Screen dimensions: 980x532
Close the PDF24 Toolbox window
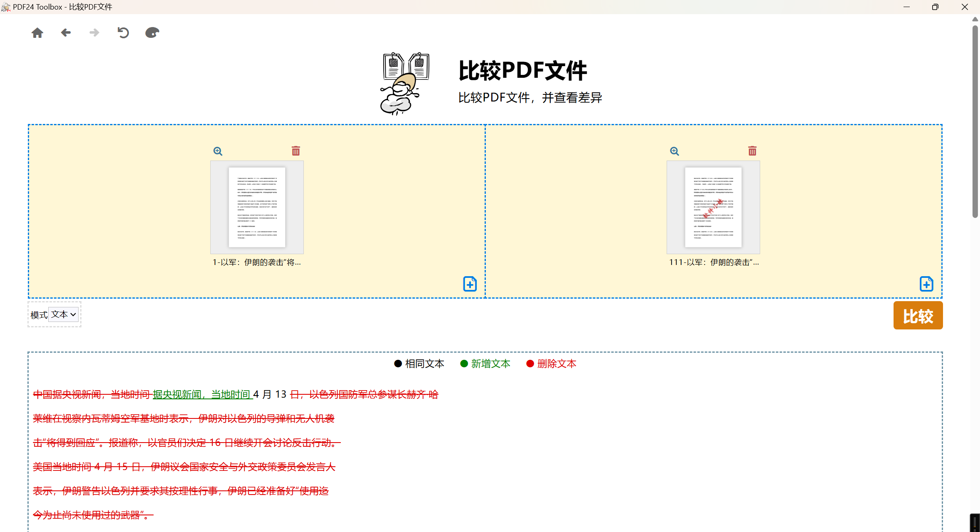(x=965, y=7)
